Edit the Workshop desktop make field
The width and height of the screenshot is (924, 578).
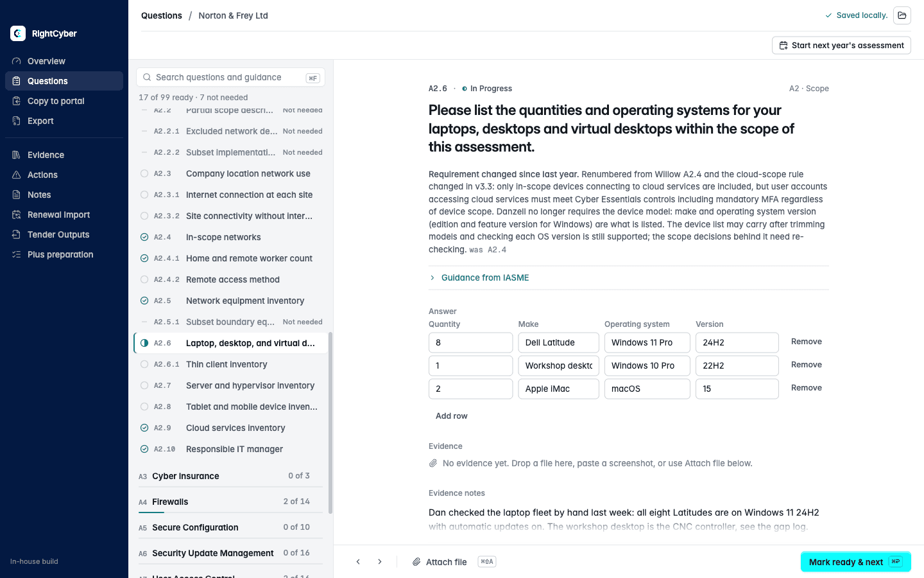coord(558,365)
